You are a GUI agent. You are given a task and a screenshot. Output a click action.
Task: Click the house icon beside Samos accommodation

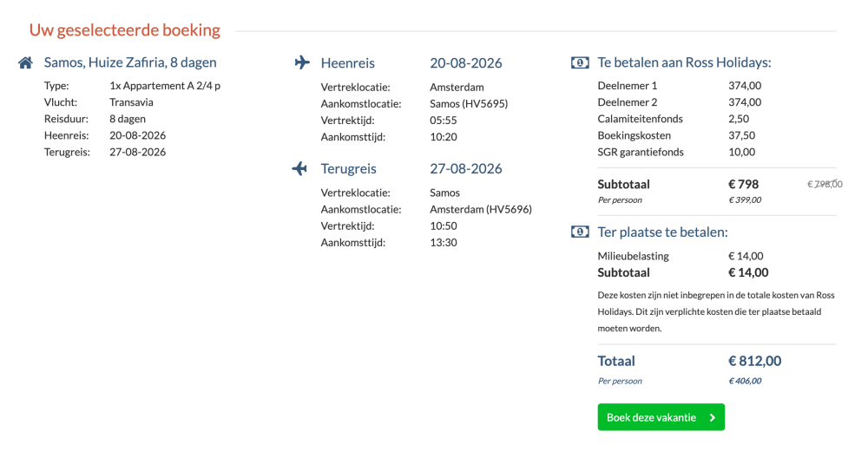pyautogui.click(x=25, y=62)
